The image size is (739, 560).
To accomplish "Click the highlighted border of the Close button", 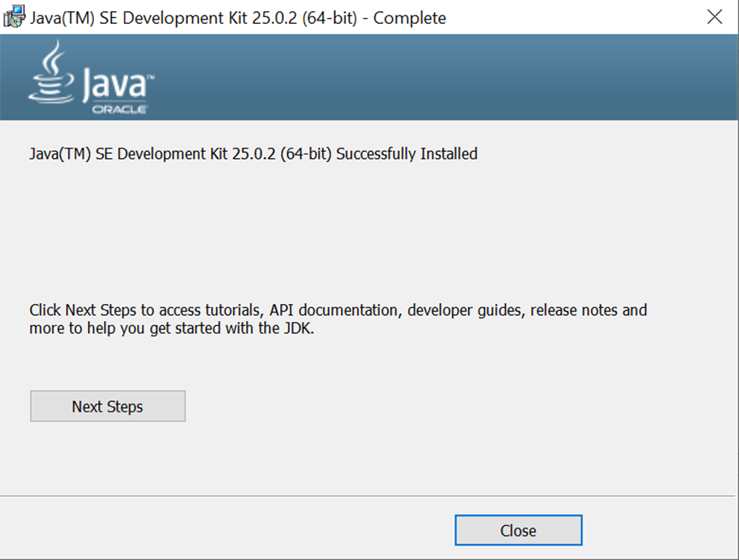I will [518, 516].
